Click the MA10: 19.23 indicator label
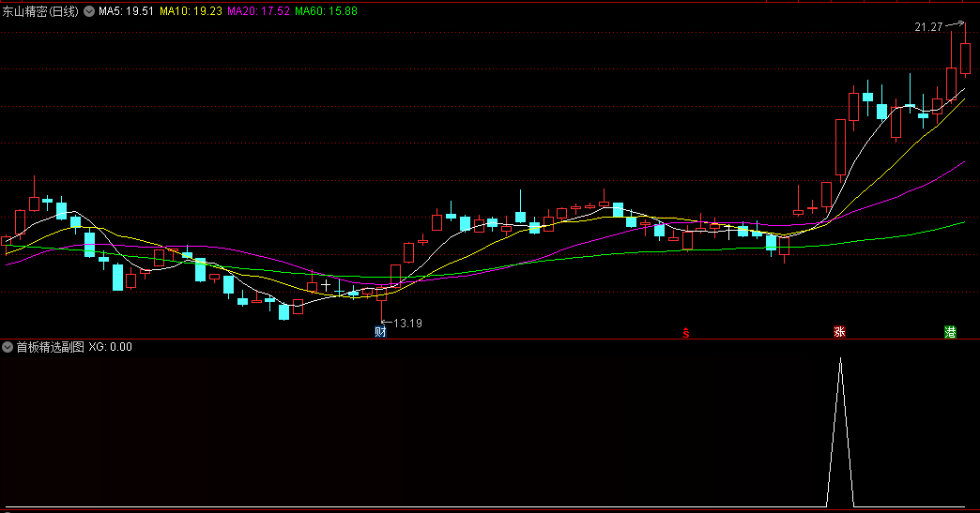The width and height of the screenshot is (980, 513). [191, 11]
